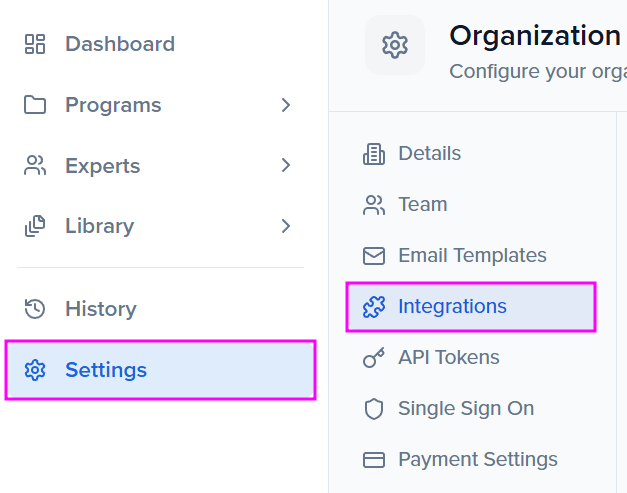Viewport: 627px width, 493px height.
Task: Expand the Programs submenu chevron
Action: 286,105
